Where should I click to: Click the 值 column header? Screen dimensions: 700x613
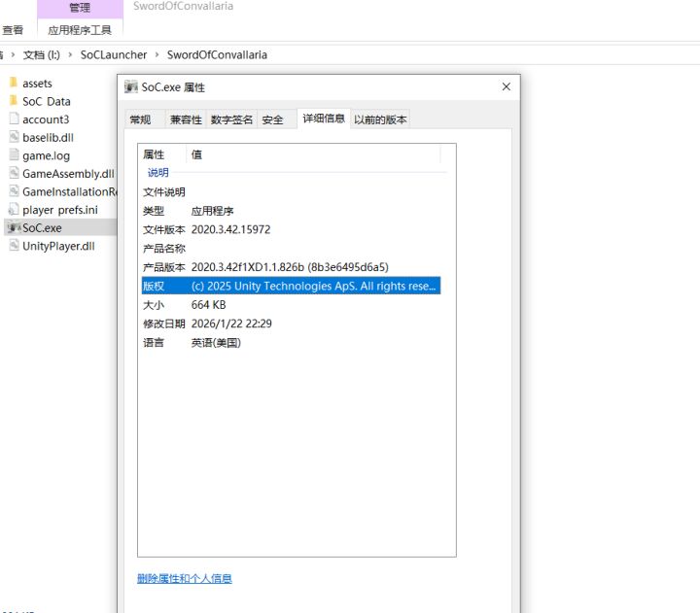click(x=313, y=154)
